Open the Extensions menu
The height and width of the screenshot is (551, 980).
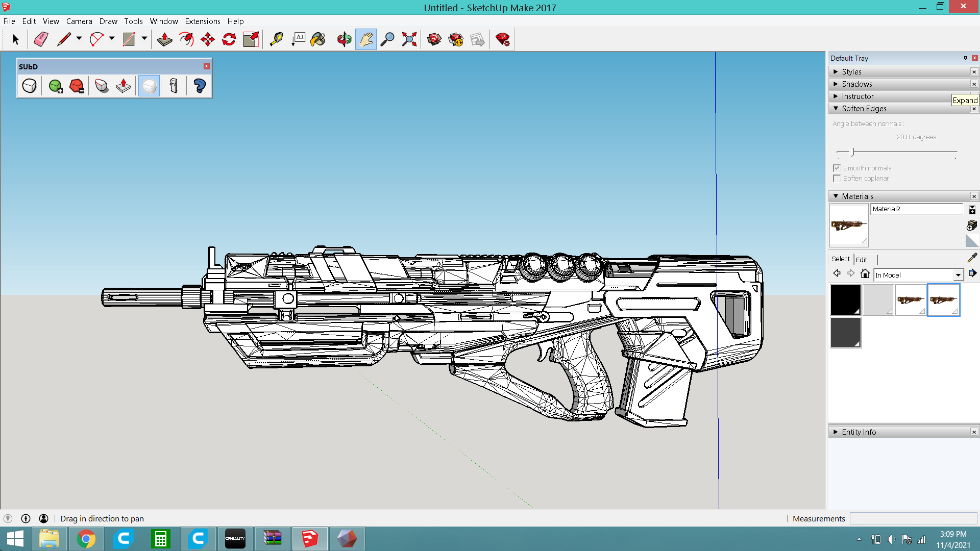coord(202,21)
